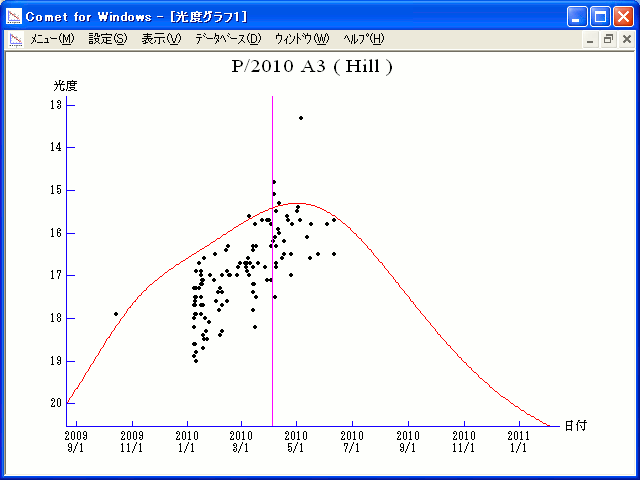
Task: Click the 光度 vertical axis label
Action: [x=65, y=86]
